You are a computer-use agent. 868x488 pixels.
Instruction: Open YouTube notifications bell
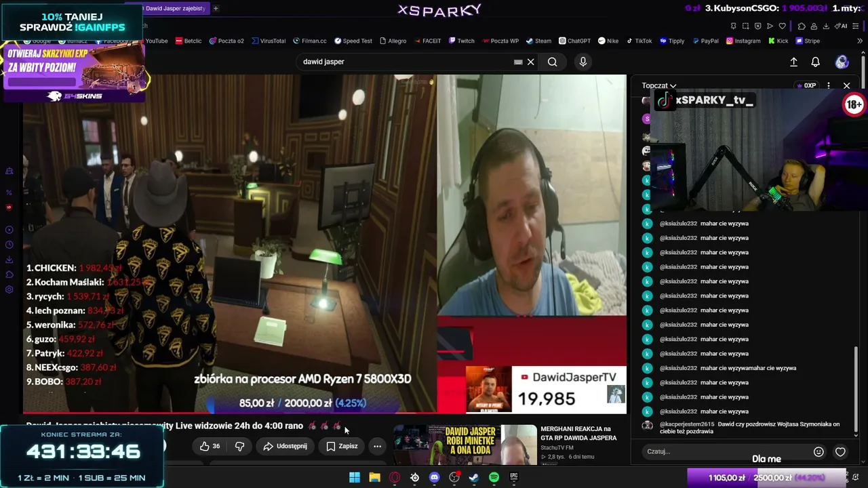816,62
